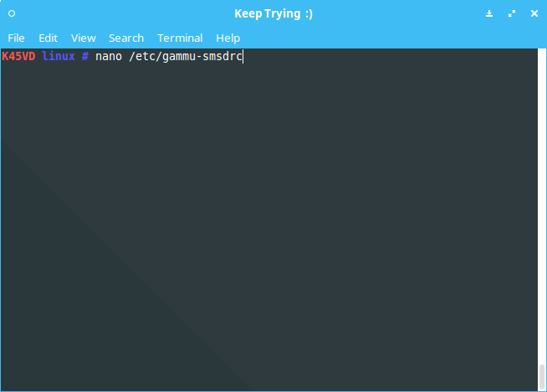This screenshot has width=547, height=392.
Task: Maximize the Keep Trying terminal window
Action: (512, 13)
